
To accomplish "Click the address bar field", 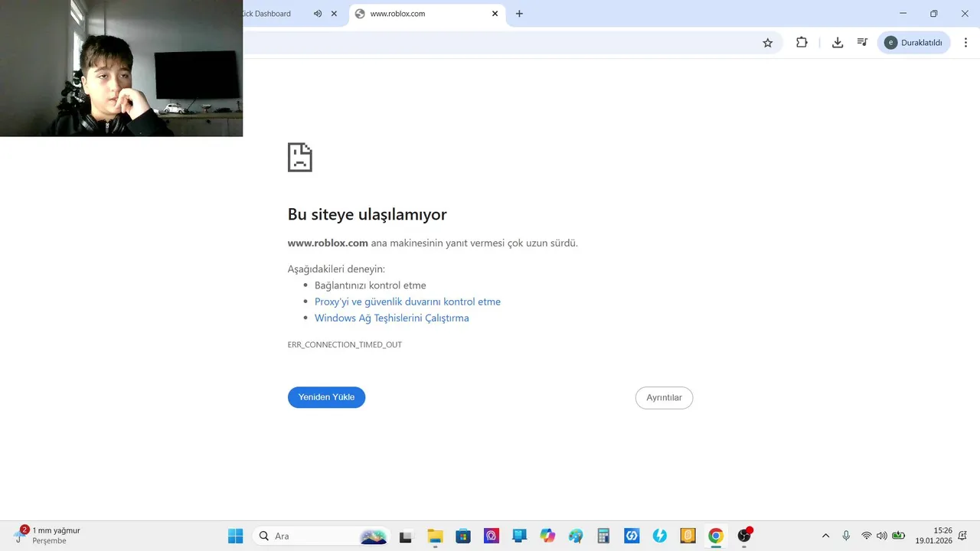I will pyautogui.click(x=513, y=43).
